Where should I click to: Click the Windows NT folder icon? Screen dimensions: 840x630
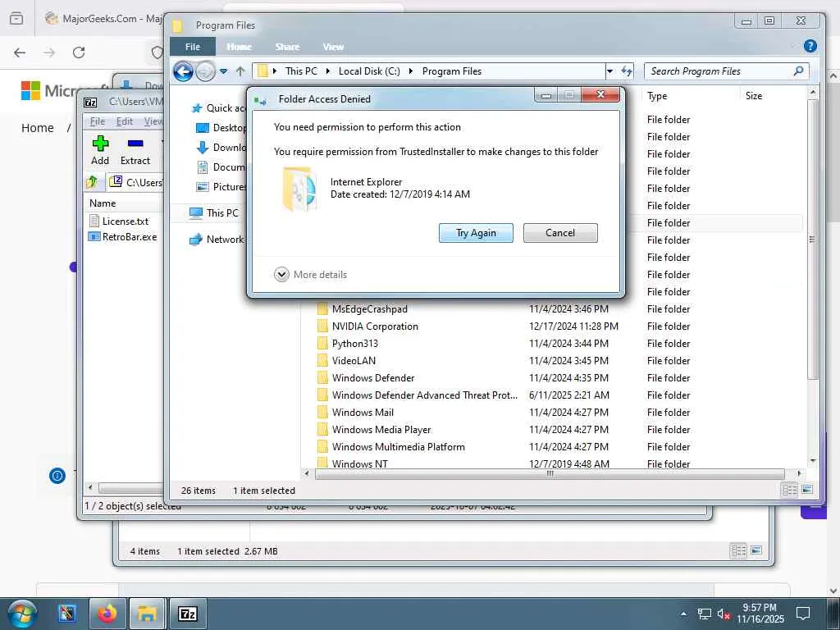click(x=322, y=463)
